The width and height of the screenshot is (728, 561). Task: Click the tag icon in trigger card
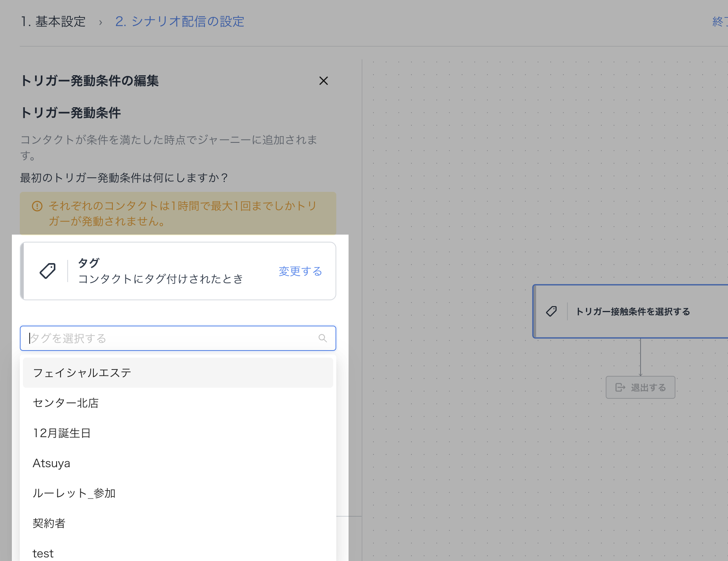[47, 271]
